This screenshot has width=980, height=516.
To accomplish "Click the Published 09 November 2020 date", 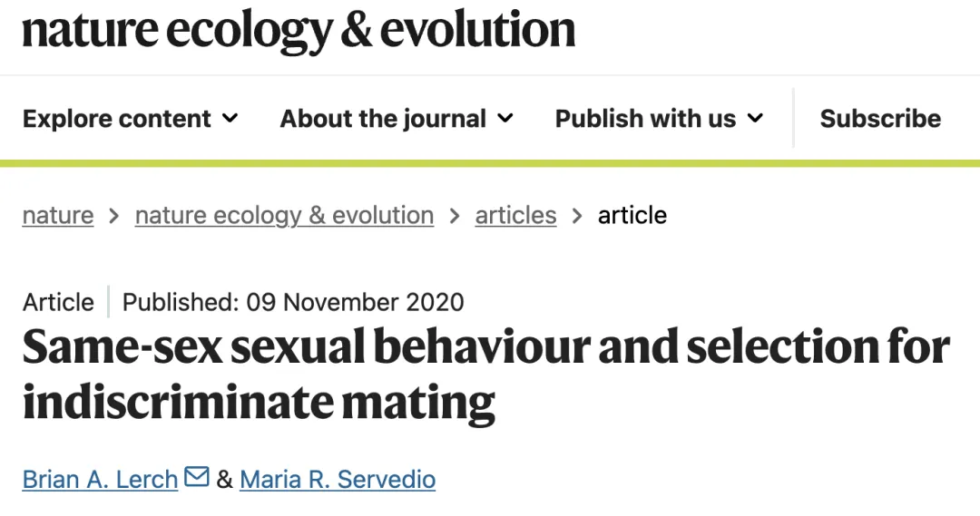I will 293,302.
